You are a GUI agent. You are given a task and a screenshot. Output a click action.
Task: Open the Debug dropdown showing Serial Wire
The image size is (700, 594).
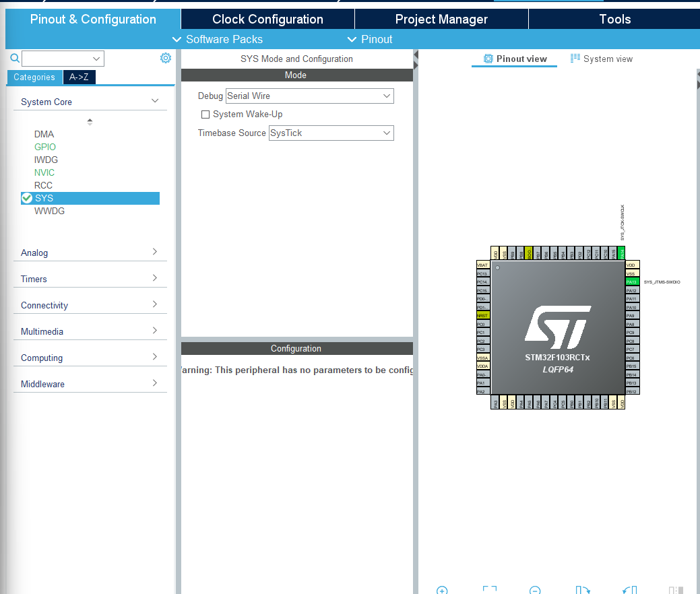[309, 96]
